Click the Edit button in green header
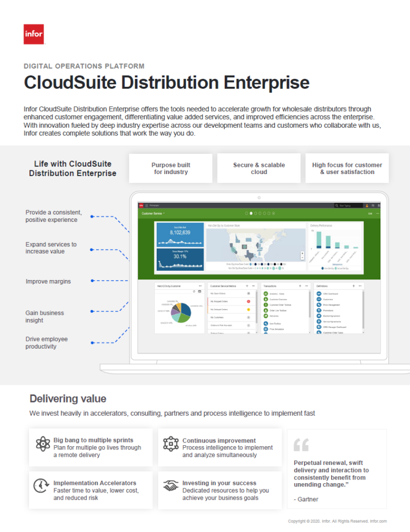The height and width of the screenshot is (532, 410). pyautogui.click(x=370, y=214)
